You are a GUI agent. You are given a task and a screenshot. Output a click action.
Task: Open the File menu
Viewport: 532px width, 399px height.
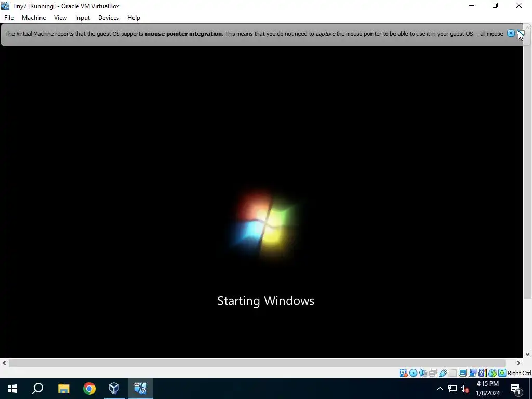[9, 18]
